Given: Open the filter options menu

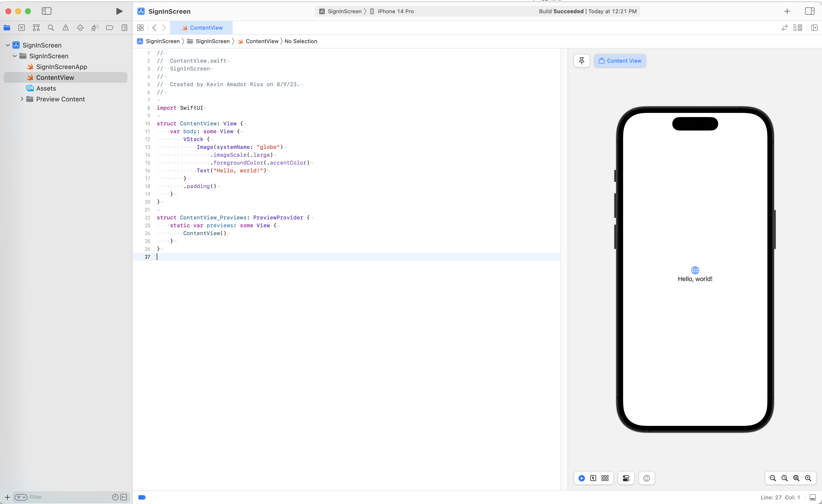Looking at the screenshot, I should [21, 497].
